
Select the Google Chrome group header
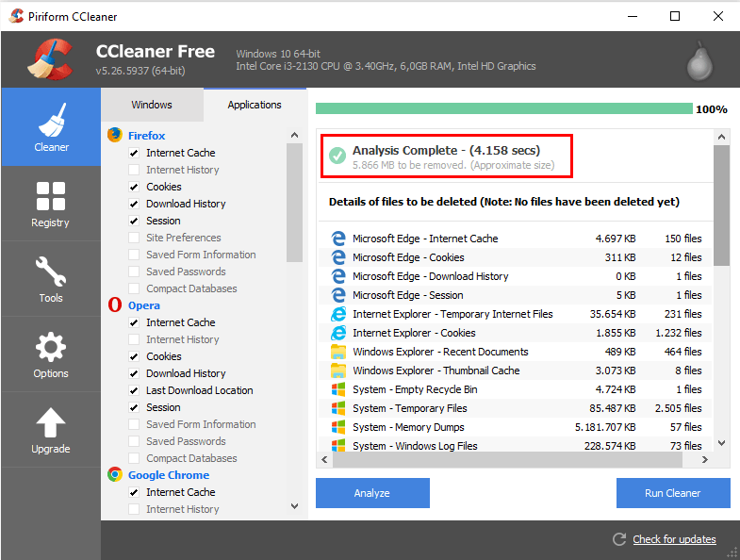169,475
